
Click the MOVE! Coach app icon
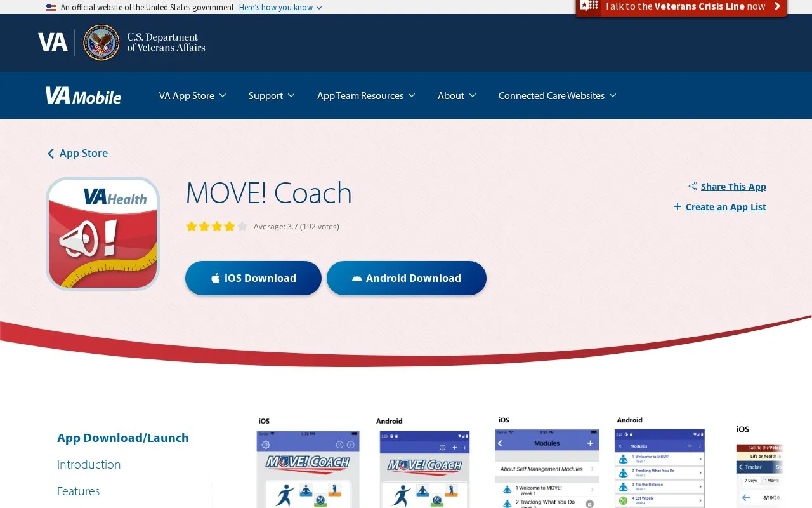click(103, 234)
